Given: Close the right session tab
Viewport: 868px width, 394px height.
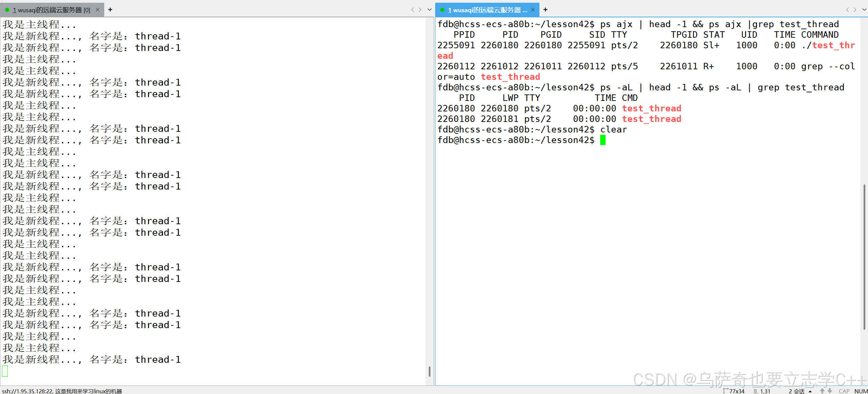Looking at the screenshot, I should tap(533, 10).
